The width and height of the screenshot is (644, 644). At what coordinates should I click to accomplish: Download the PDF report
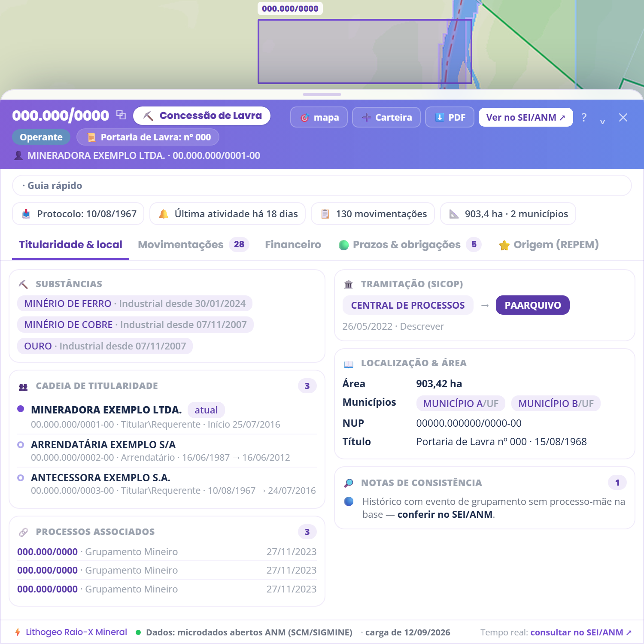click(450, 117)
